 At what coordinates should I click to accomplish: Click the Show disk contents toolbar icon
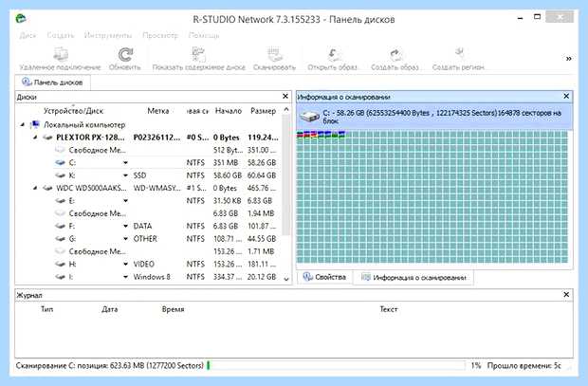tap(198, 54)
